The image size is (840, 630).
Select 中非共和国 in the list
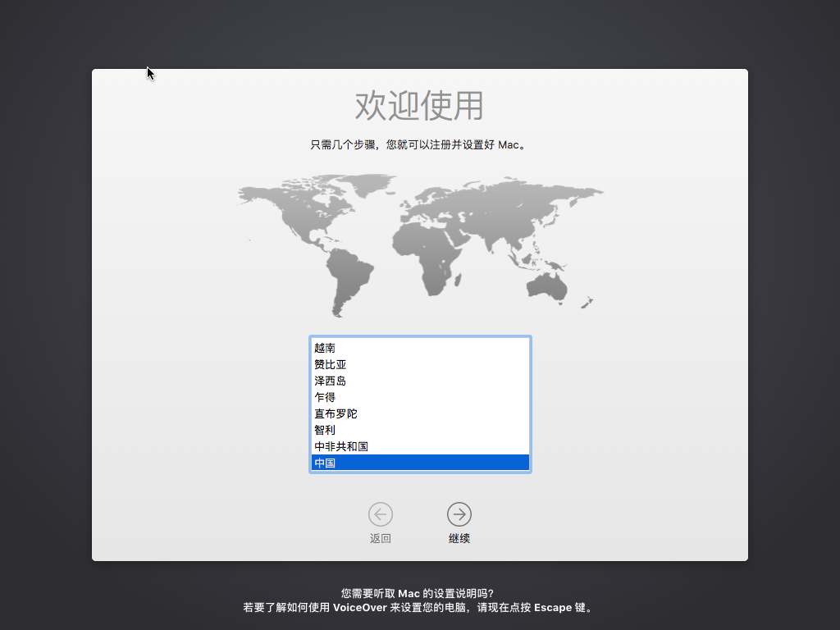[x=341, y=446]
